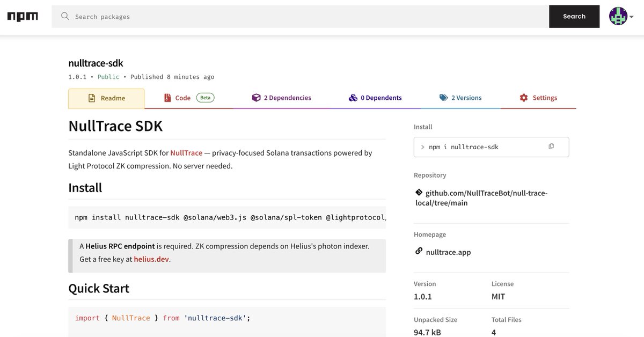The image size is (644, 337).
Task: Click the Settings gear icon
Action: click(524, 98)
